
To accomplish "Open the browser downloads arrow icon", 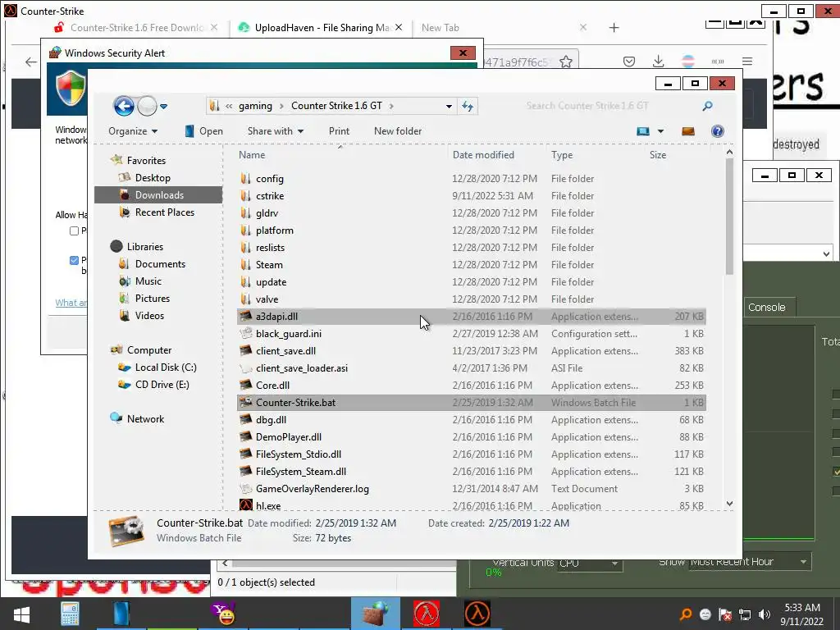I will point(659,62).
